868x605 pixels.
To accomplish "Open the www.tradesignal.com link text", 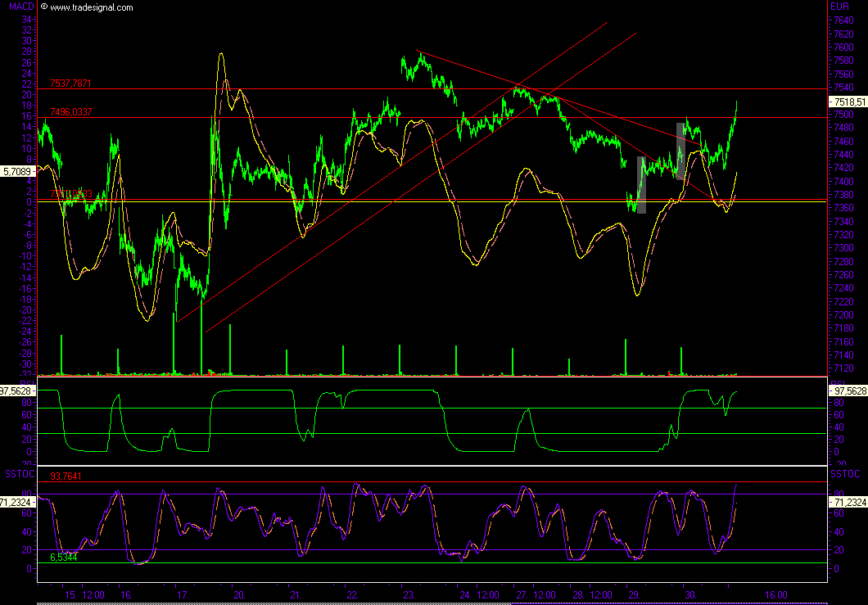I will [90, 7].
